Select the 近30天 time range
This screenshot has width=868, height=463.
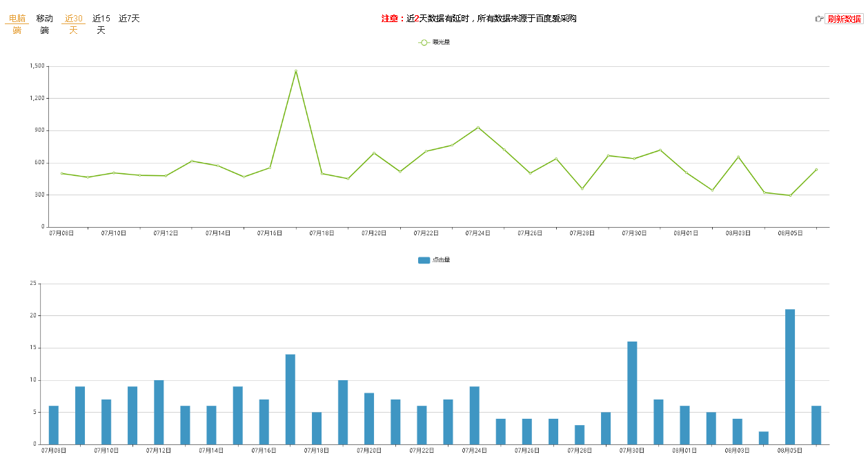73,24
